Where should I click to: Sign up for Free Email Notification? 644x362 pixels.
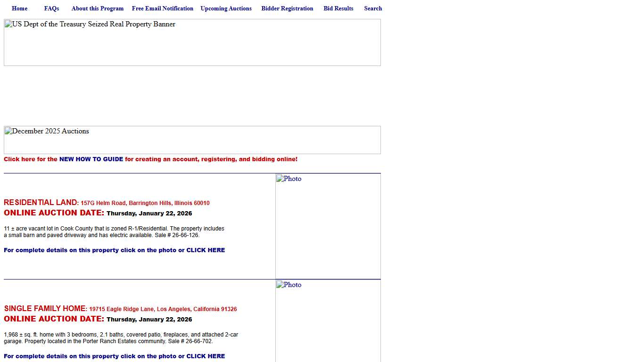point(162,8)
